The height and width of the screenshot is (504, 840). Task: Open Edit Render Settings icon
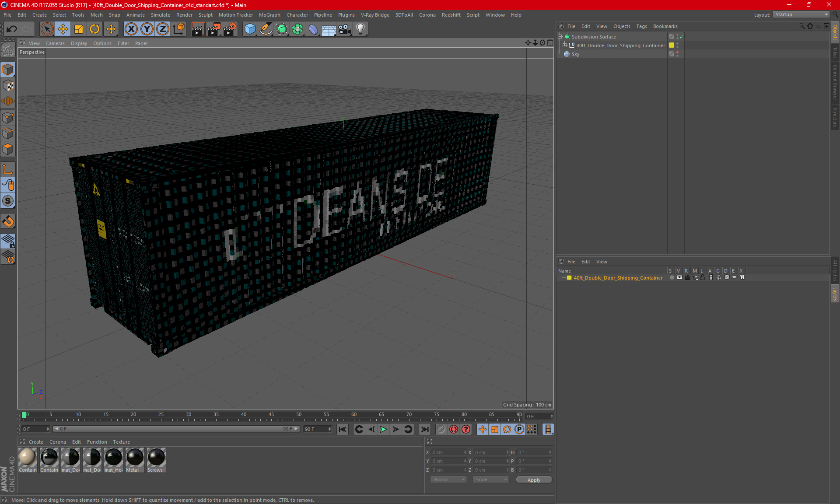(230, 29)
